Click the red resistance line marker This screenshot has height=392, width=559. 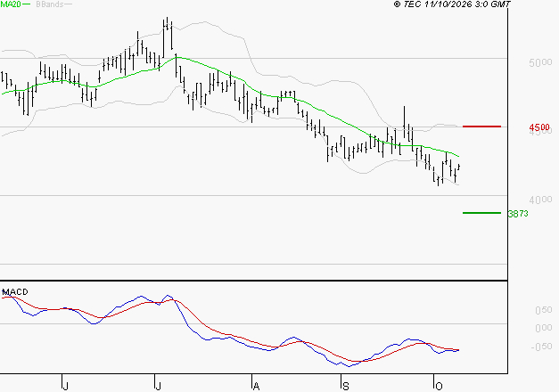(x=481, y=127)
